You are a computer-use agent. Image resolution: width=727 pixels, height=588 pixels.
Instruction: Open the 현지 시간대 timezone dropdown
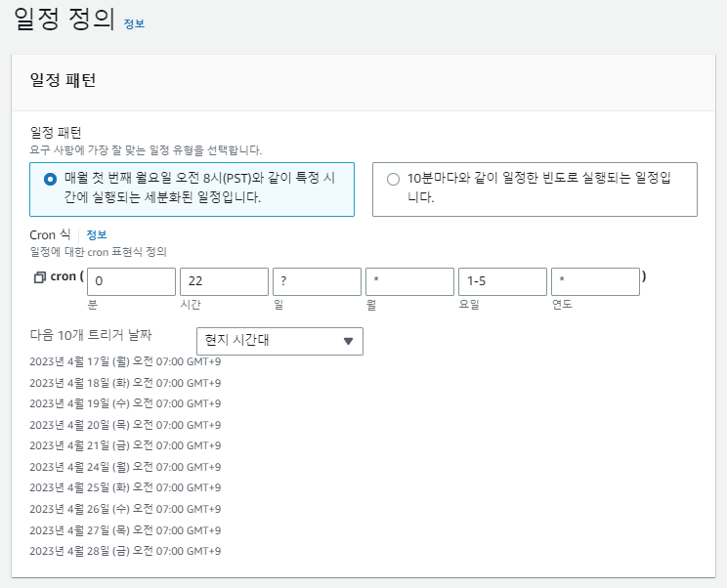(x=279, y=341)
